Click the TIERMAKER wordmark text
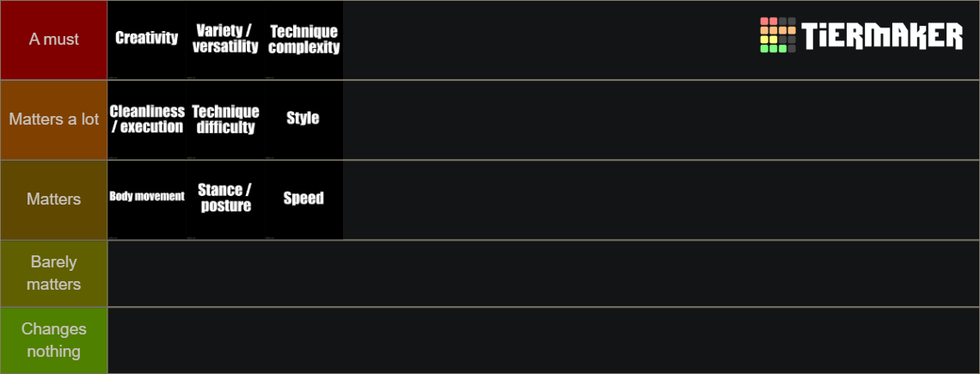The image size is (980, 374). tap(882, 36)
